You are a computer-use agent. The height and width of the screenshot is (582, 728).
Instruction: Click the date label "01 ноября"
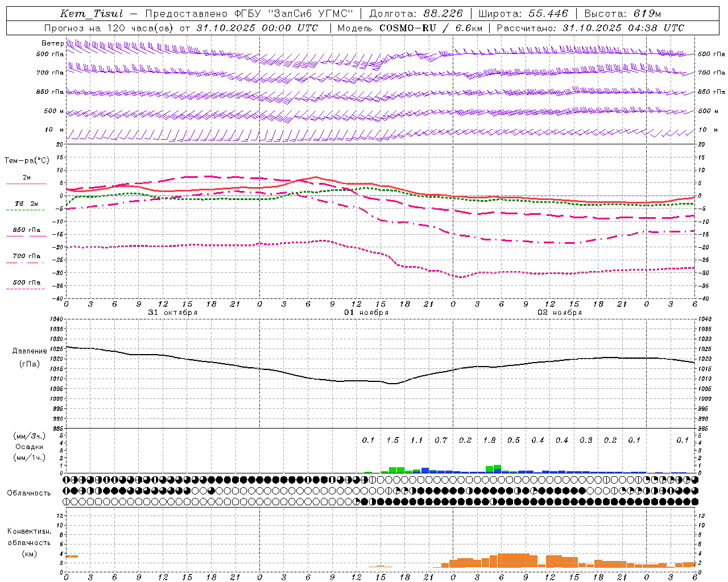pyautogui.click(x=366, y=312)
